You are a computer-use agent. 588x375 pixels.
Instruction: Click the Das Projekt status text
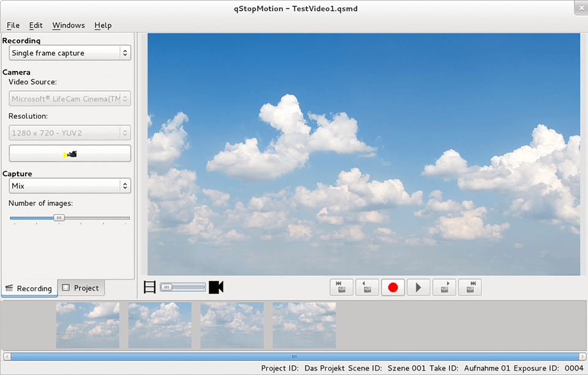[325, 368]
